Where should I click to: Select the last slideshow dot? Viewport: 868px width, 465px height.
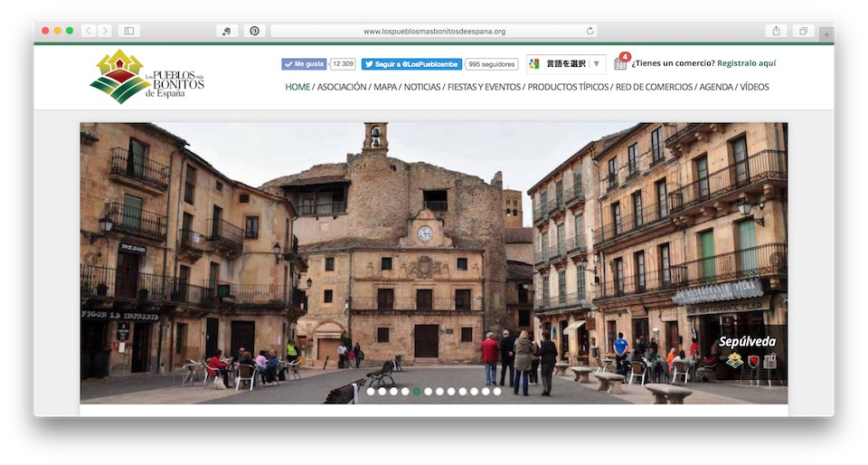tap(497, 392)
